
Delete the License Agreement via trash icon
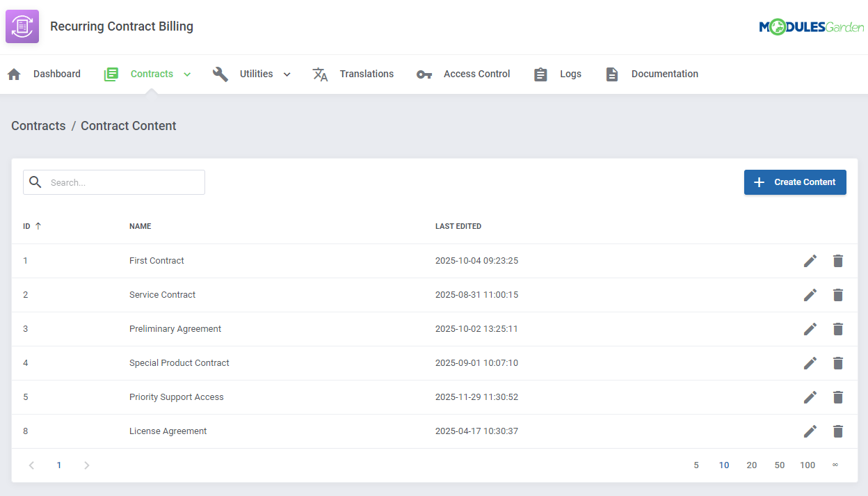coord(837,431)
